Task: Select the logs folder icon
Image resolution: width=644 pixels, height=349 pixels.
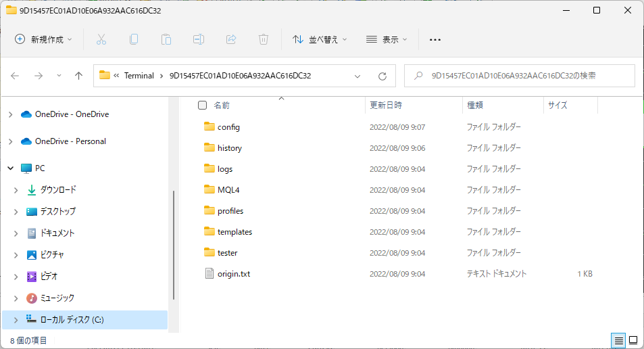Action: 209,168
